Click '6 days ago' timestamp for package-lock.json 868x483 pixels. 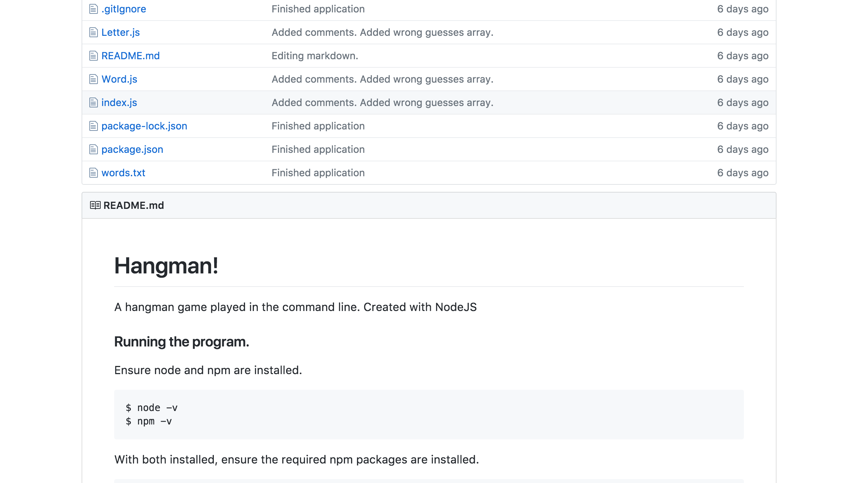point(743,126)
